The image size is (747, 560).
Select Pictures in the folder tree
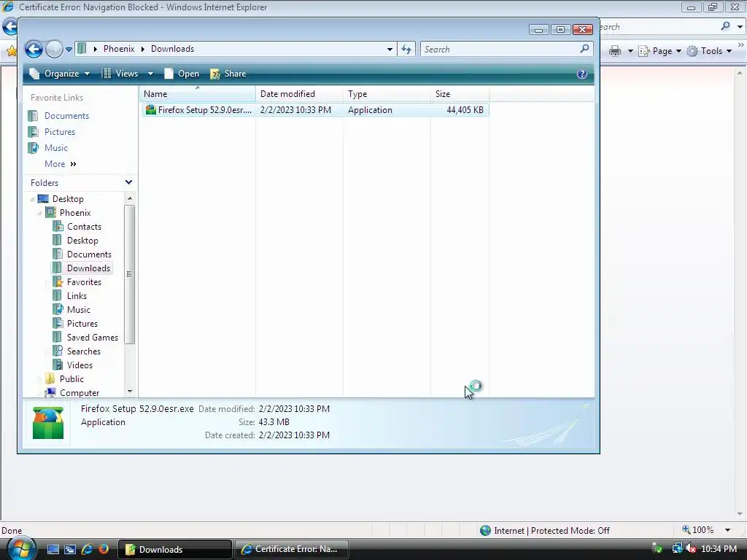coord(82,323)
